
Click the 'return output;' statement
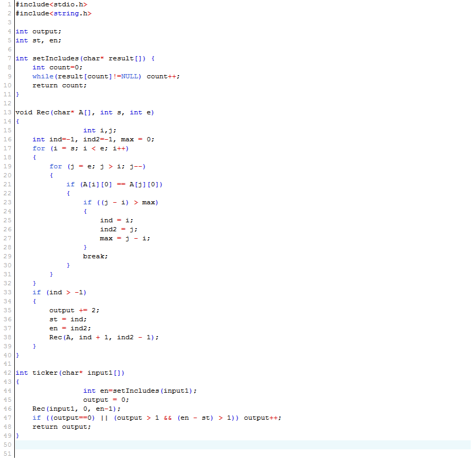point(61,427)
